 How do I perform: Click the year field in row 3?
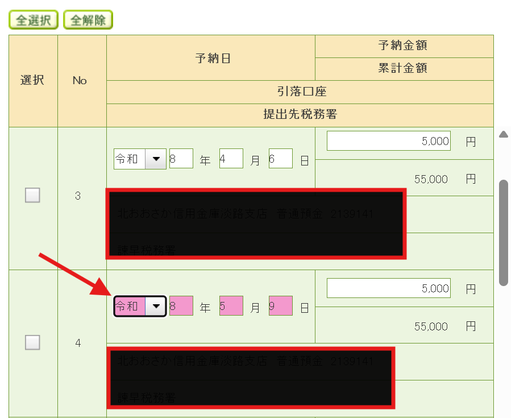click(181, 159)
